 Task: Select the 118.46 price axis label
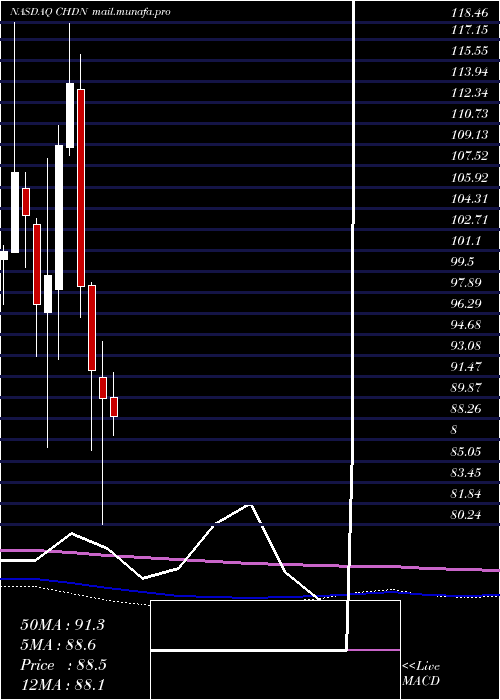tap(469, 13)
